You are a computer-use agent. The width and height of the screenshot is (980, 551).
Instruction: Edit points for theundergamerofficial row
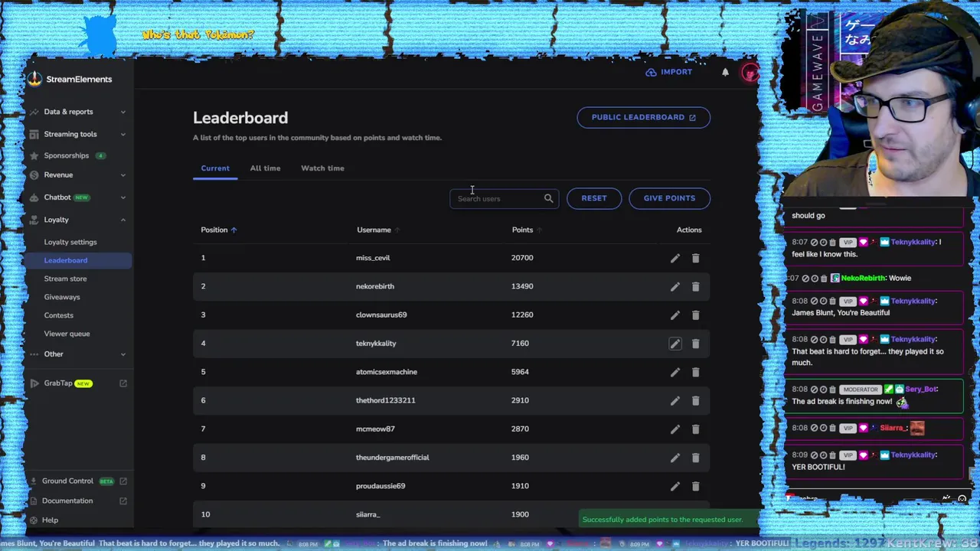675,458
